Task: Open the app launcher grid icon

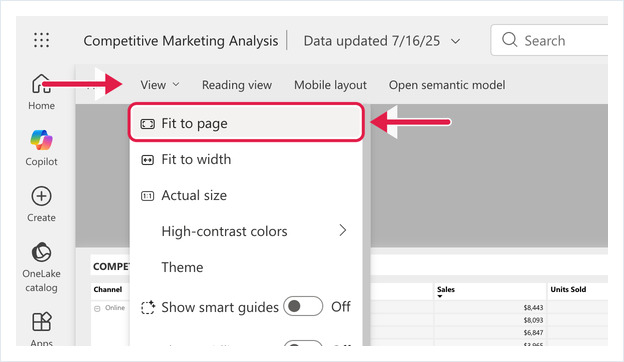Action: [x=41, y=40]
